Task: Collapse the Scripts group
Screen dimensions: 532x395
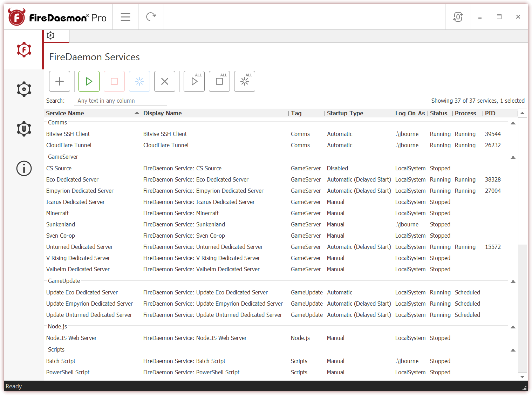Action: pos(513,350)
